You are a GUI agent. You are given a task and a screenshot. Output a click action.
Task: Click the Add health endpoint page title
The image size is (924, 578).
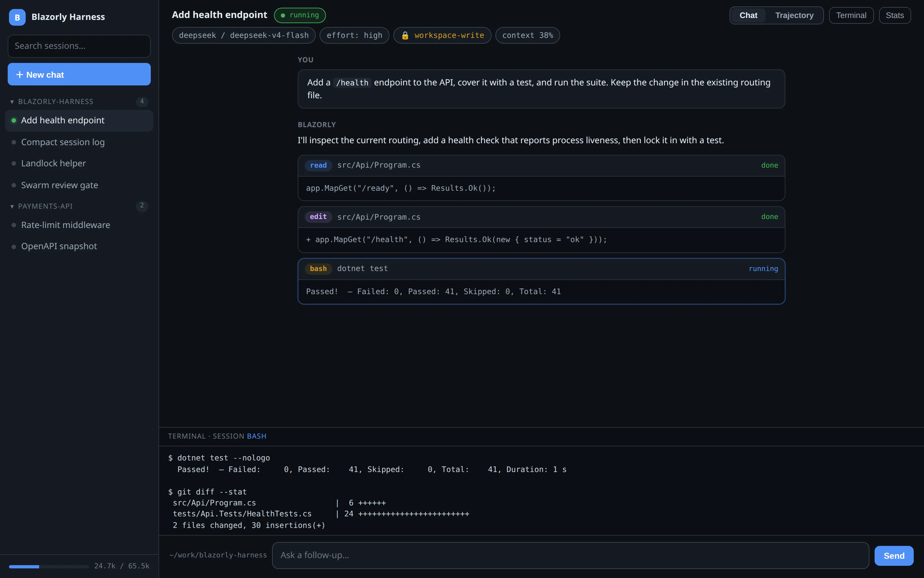[x=219, y=15]
